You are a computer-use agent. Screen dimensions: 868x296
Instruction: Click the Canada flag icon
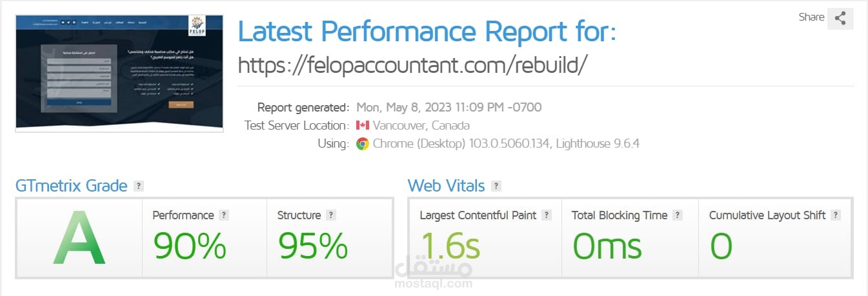coord(362,125)
